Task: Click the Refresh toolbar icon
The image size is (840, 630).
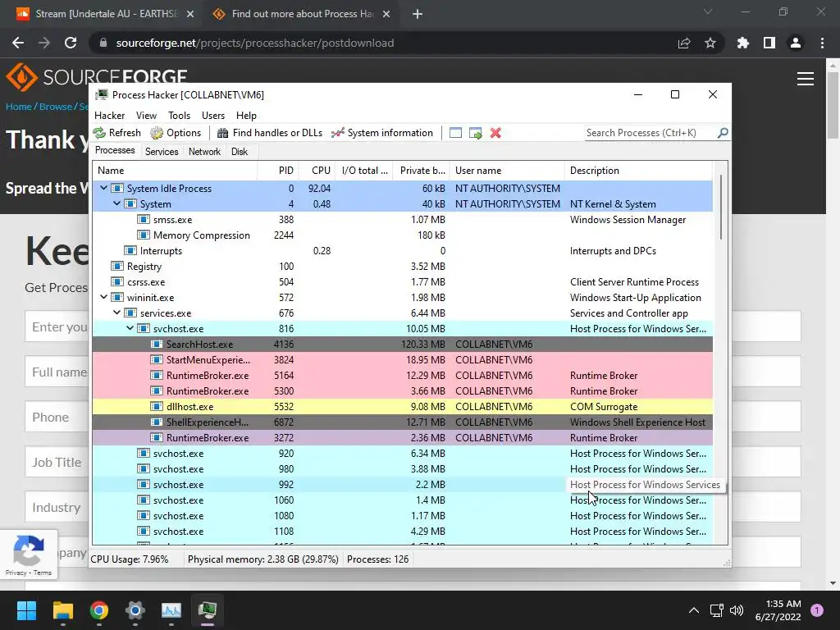Action: 99,133
